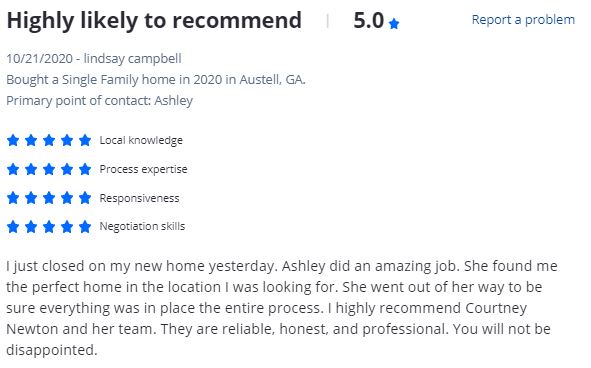Click the Responsiveness label
Viewport: 591px width, 368px height.
tap(139, 198)
